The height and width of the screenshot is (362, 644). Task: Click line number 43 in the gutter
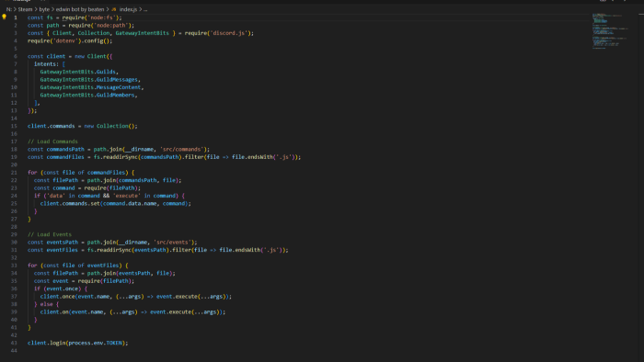[14, 343]
